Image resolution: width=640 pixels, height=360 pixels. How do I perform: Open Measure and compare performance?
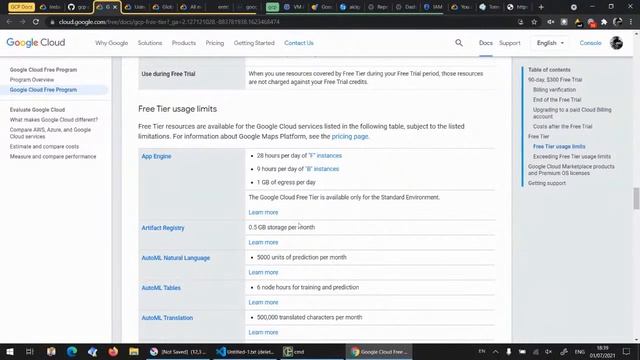53,156
